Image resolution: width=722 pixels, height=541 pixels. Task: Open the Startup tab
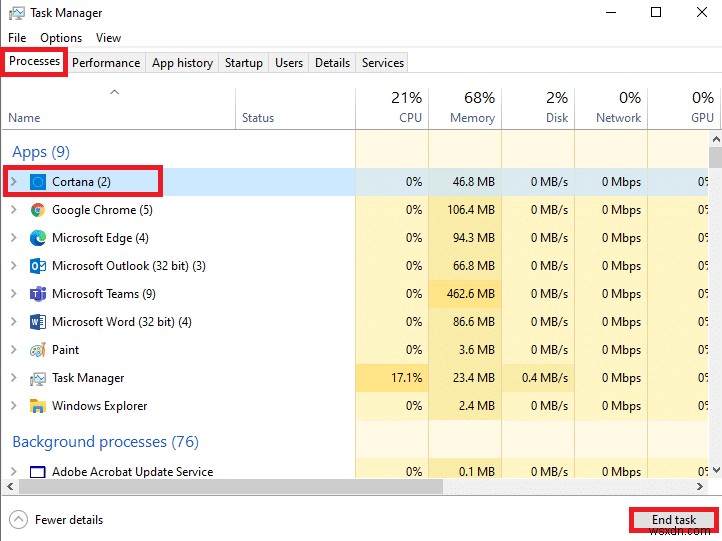244,63
